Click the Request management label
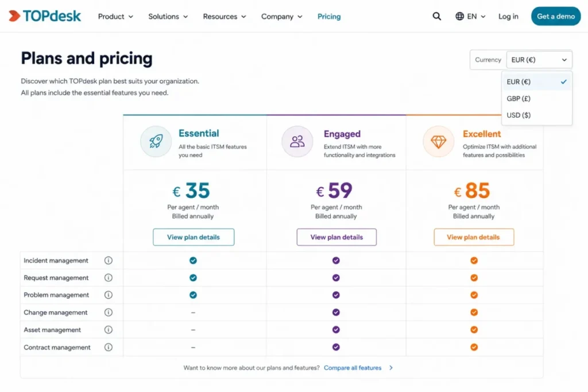The image size is (588, 392). click(56, 278)
